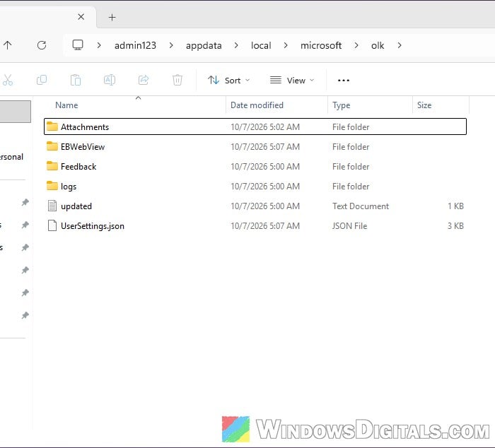
Task: Select the EBWebView folder name
Action: (83, 147)
